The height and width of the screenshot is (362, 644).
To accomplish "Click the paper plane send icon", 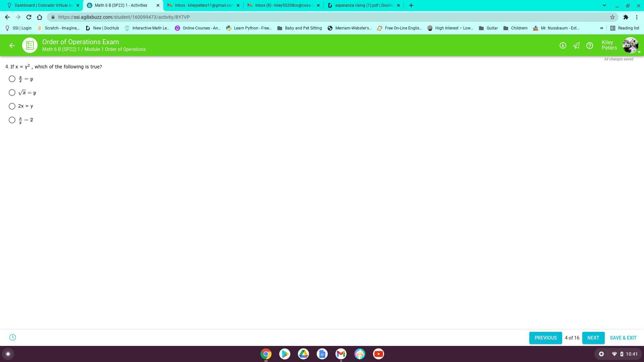I will (576, 46).
